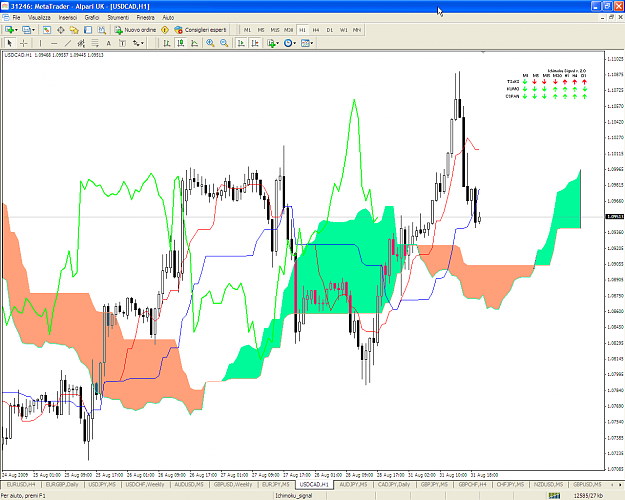
Task: Switch to the USDCHF,Weekly chart tab
Action: pyautogui.click(x=145, y=484)
